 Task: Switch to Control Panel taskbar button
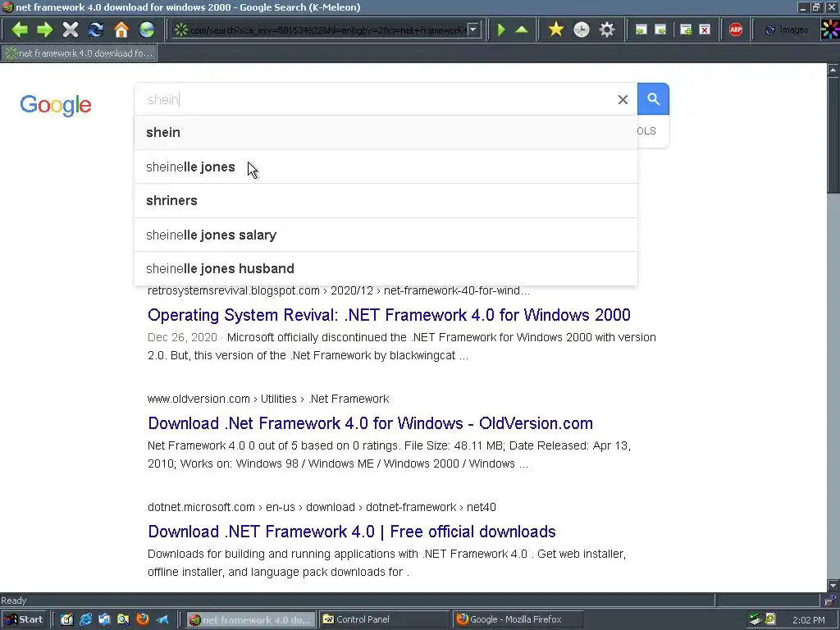pyautogui.click(x=384, y=619)
